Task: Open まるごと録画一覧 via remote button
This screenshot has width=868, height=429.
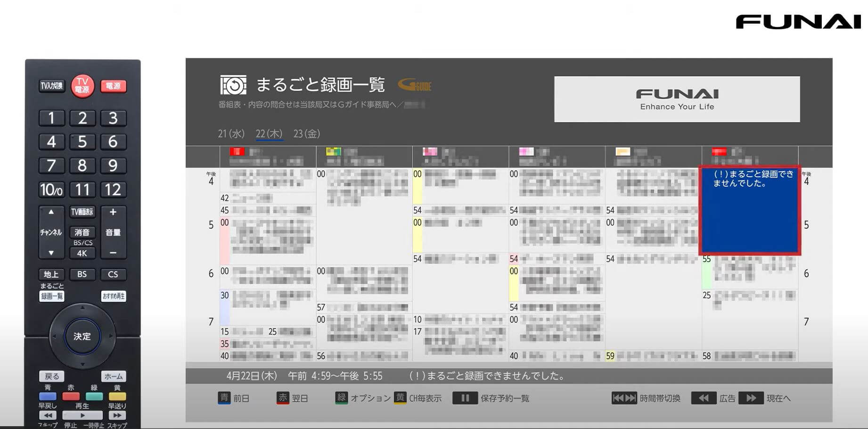Action: (51, 296)
